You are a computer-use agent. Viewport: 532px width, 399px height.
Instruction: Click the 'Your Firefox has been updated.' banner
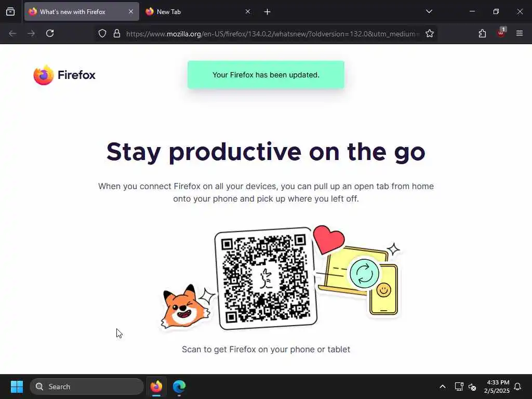click(x=266, y=75)
